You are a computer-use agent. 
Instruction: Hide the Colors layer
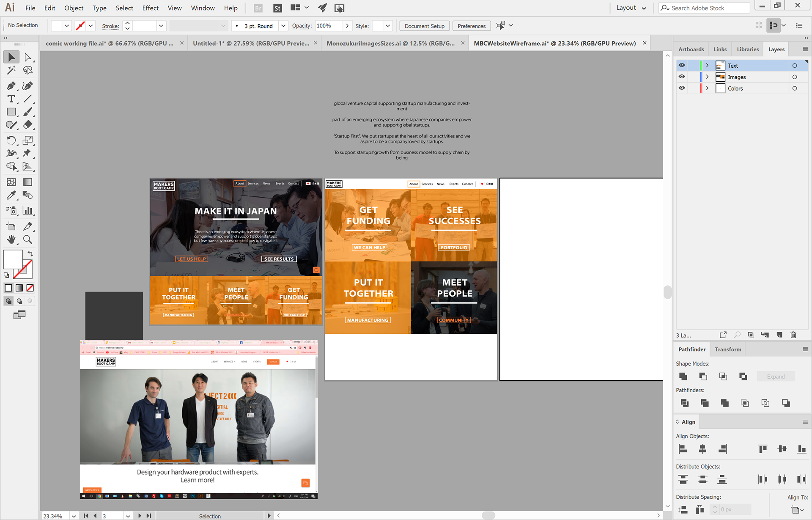(682, 88)
